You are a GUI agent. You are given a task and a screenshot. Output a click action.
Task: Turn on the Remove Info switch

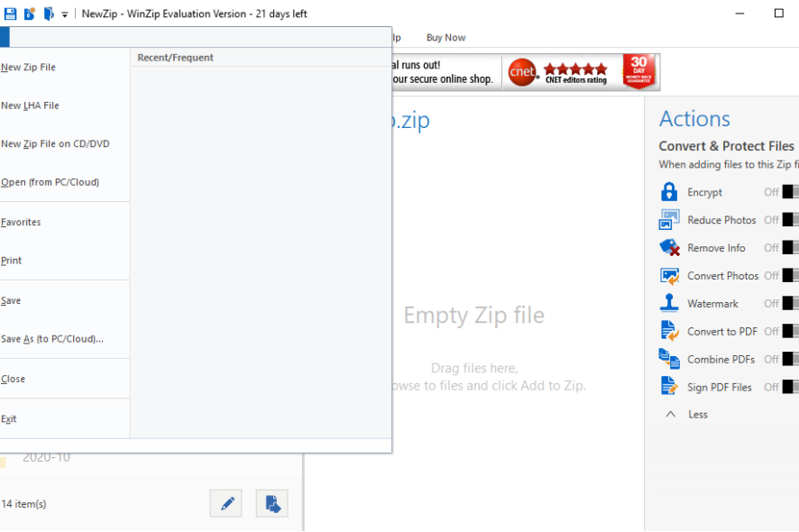(790, 248)
